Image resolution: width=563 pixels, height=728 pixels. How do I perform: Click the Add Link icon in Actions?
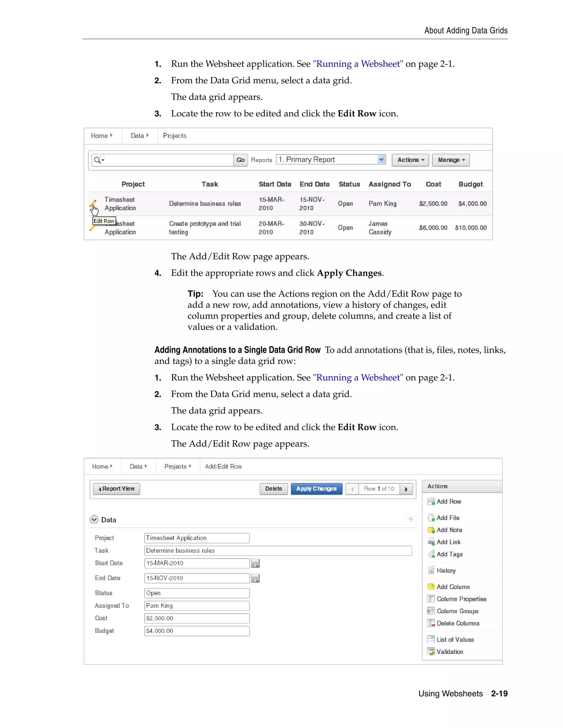coord(431,542)
